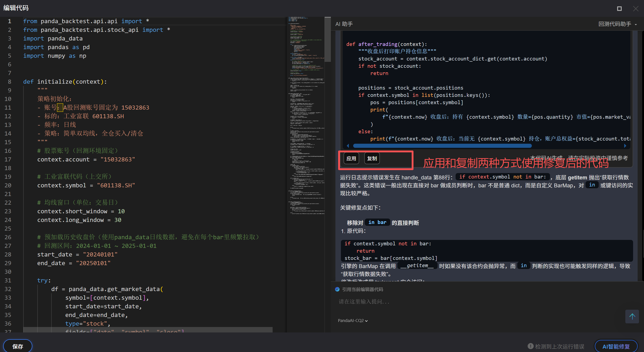Click the context.symbol = "601138.SH" line
The height and width of the screenshot is (352, 644).
86,185
